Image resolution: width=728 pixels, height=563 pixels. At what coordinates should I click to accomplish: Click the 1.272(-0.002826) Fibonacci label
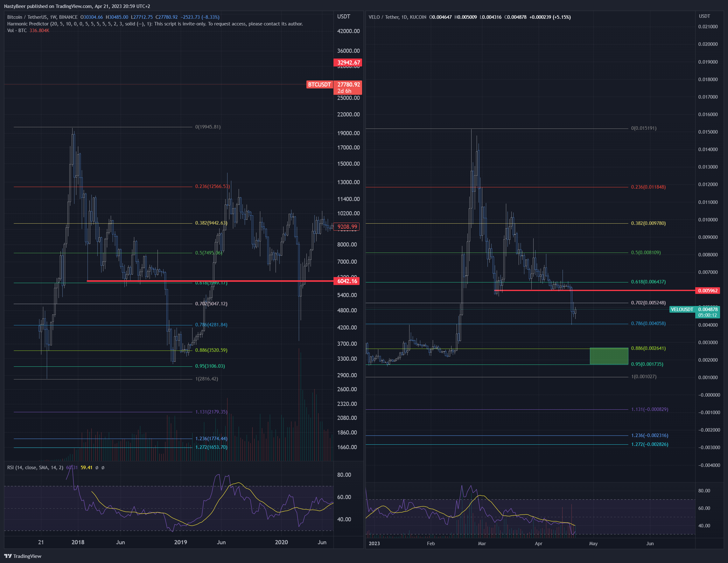tap(650, 444)
